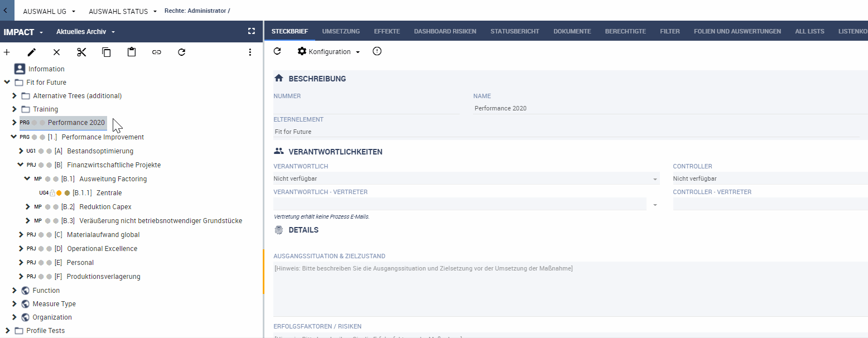Click the exclamation info icon beside Konfiguration

tap(377, 51)
